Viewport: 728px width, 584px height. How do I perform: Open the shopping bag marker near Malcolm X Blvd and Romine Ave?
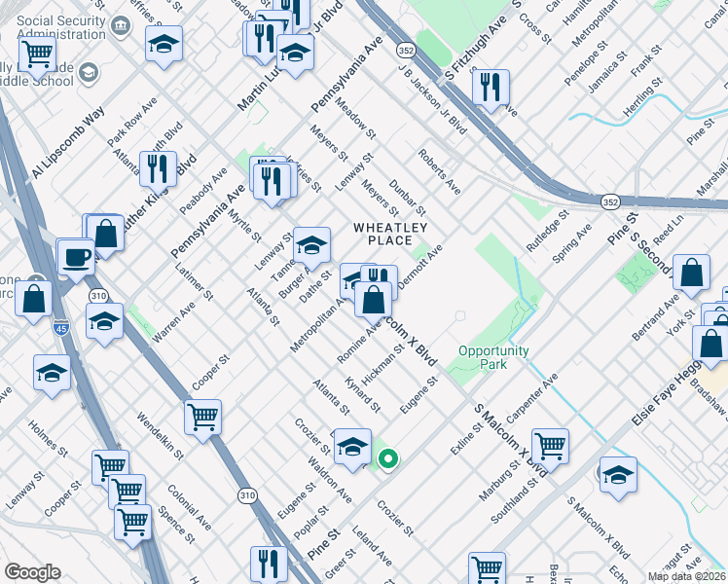point(373,300)
